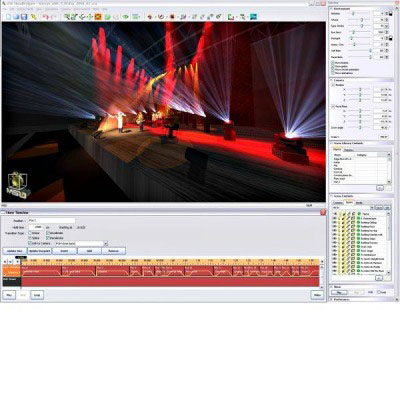Click the Save disk icon in toolbar
Image resolution: width=400 pixels, height=400 pixels.
pyautogui.click(x=24, y=16)
